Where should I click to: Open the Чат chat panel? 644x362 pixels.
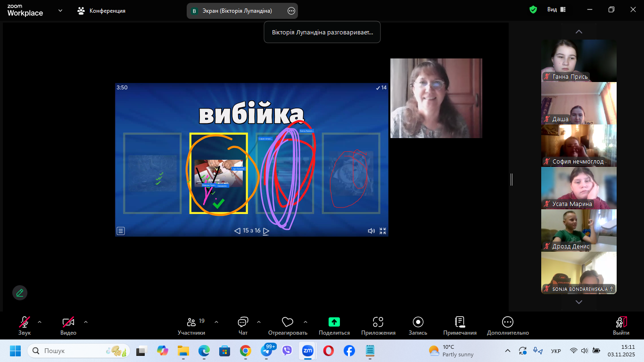pos(243,323)
